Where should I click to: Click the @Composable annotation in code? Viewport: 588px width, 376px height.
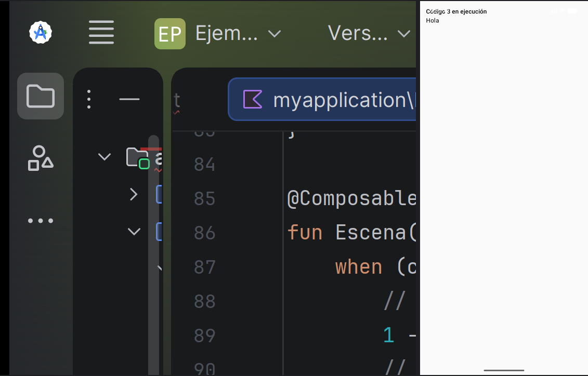point(352,198)
